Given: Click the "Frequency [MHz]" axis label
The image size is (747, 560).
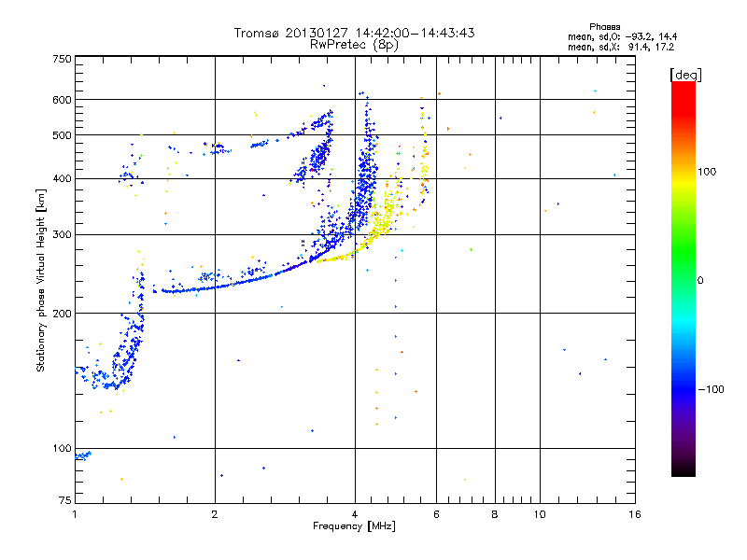Looking at the screenshot, I should click(354, 526).
